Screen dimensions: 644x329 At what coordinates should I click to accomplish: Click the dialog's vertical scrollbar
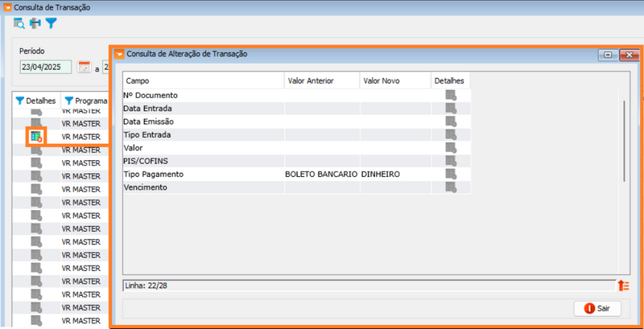pos(624,133)
